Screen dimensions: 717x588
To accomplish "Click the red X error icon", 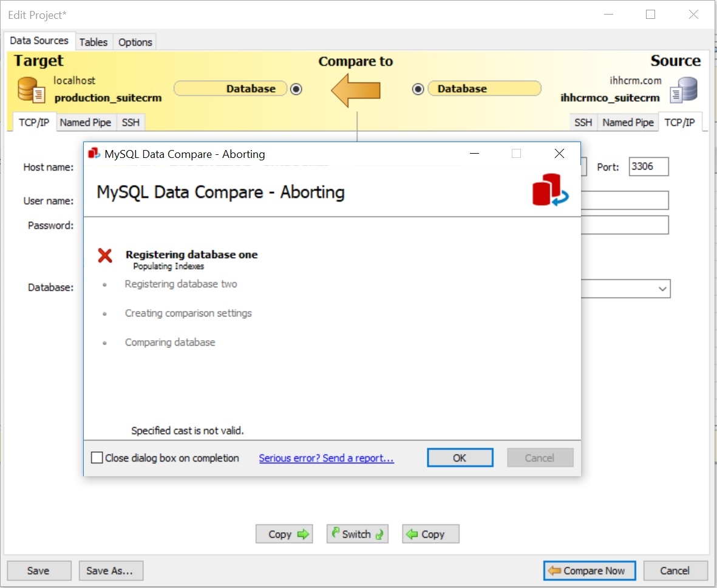I will pos(105,255).
